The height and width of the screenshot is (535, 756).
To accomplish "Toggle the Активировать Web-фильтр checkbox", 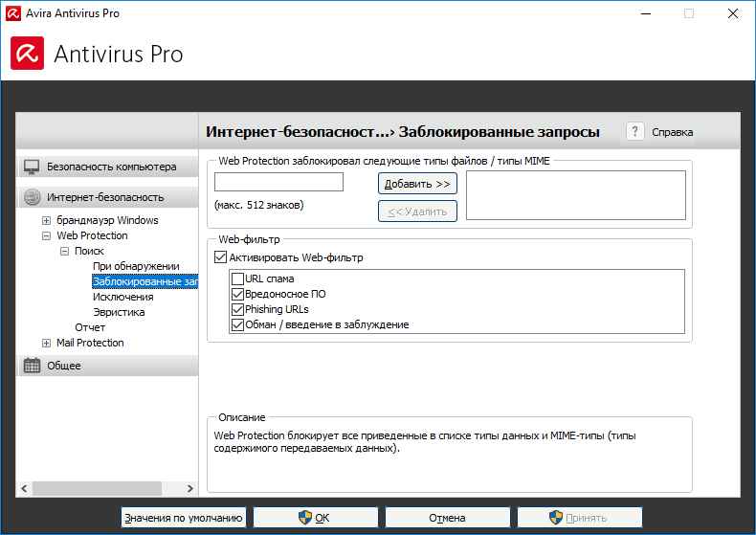I will (x=220, y=257).
